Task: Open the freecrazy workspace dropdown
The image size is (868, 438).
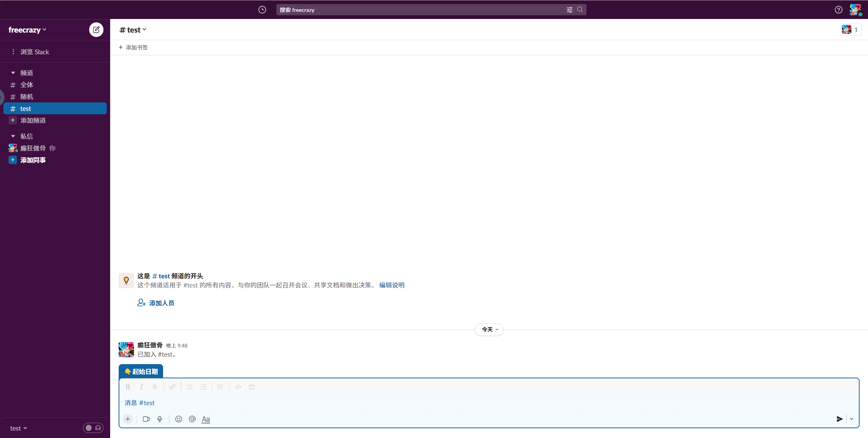Action: (x=27, y=30)
